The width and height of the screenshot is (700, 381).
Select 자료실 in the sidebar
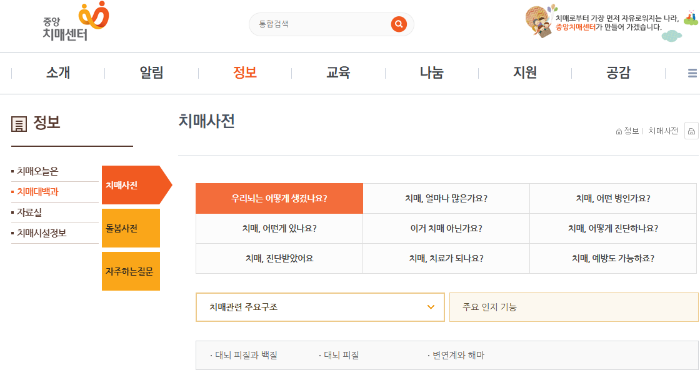tap(29, 212)
